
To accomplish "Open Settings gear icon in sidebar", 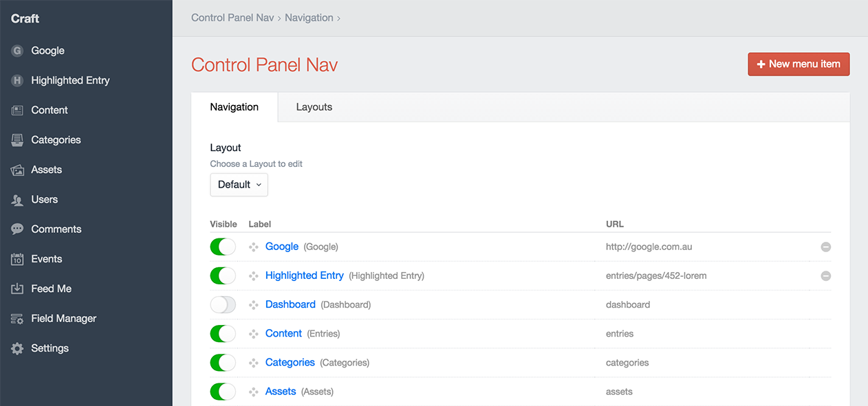I will [x=17, y=348].
